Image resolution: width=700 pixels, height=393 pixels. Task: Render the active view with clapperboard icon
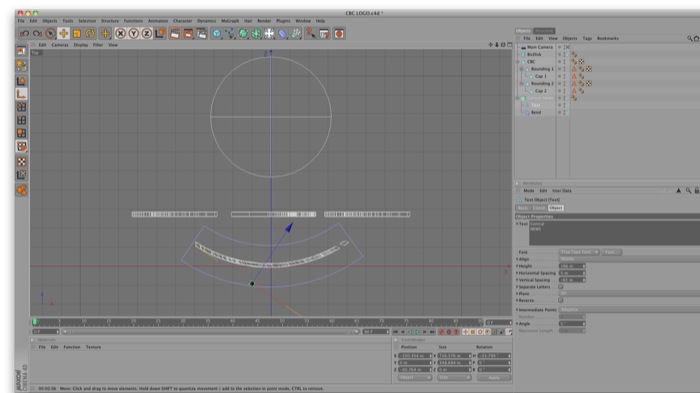click(x=175, y=33)
